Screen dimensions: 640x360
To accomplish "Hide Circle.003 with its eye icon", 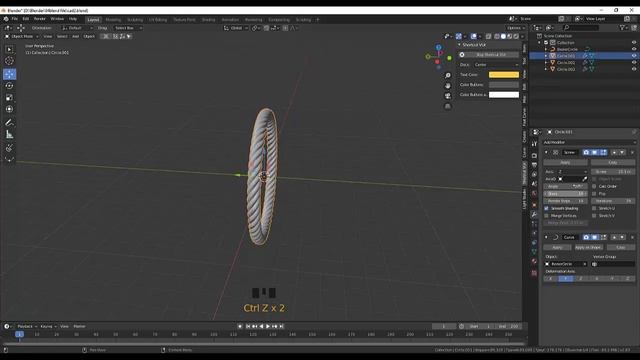I will coord(634,69).
